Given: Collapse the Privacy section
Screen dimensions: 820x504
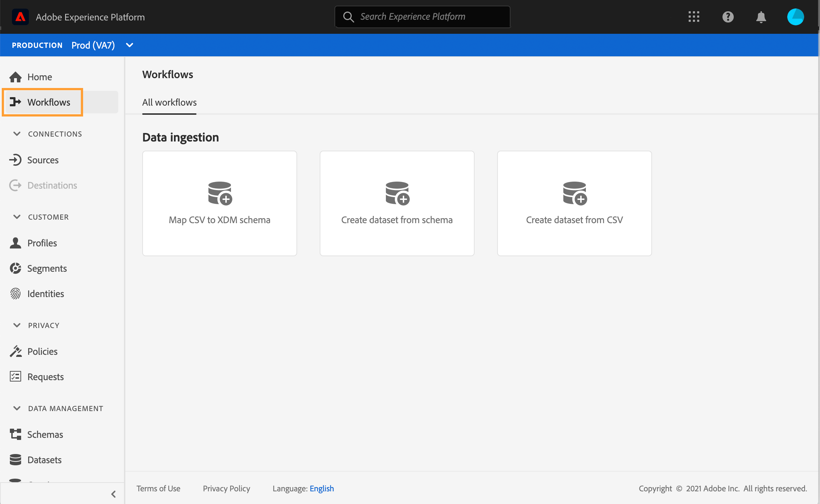Looking at the screenshot, I should (17, 325).
